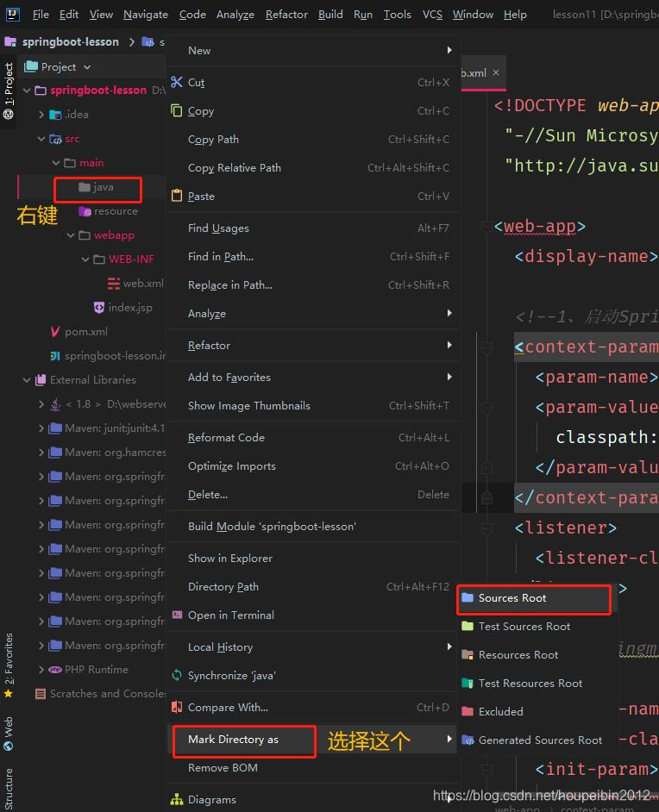This screenshot has height=812, width=659.
Task: Close the web.xml editor tab
Action: [x=496, y=72]
